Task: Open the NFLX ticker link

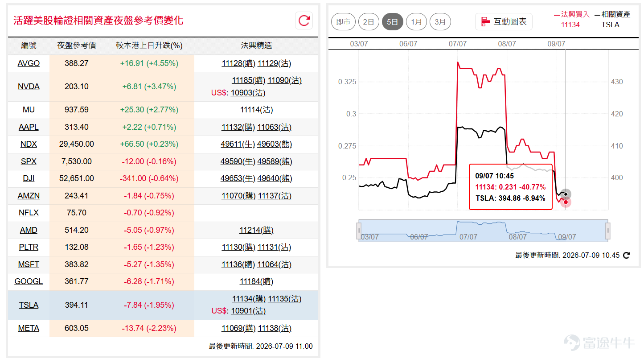Action: coord(29,213)
